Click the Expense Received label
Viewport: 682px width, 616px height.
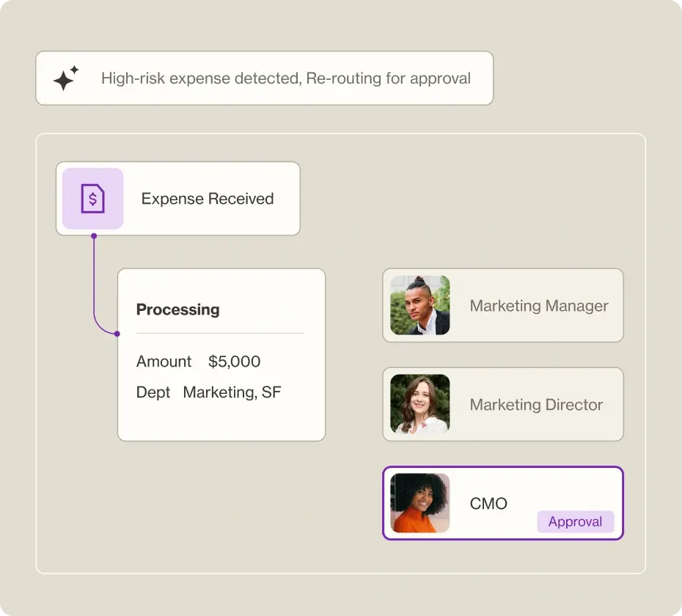(208, 199)
